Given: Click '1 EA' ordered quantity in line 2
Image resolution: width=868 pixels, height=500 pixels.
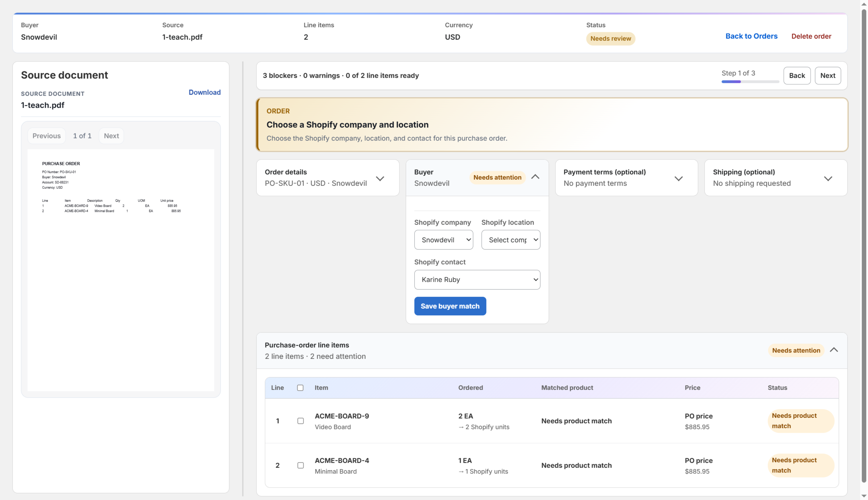Looking at the screenshot, I should coord(464,460).
